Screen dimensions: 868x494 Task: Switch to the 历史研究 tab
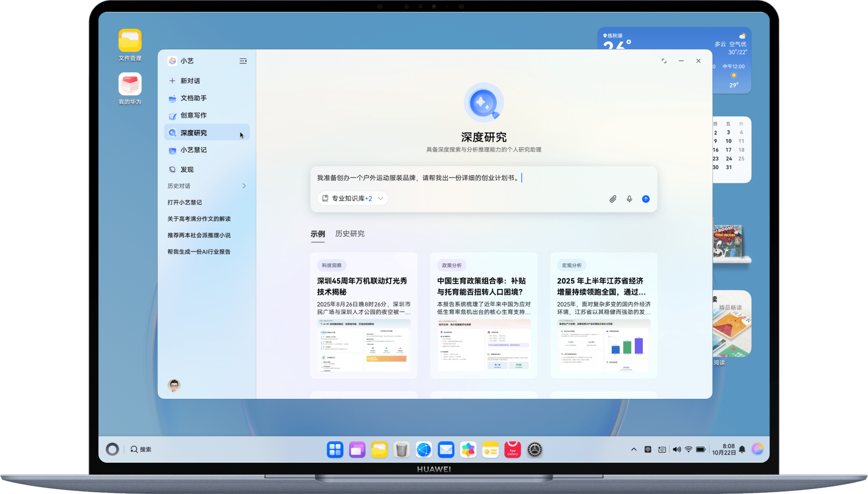pyautogui.click(x=350, y=234)
